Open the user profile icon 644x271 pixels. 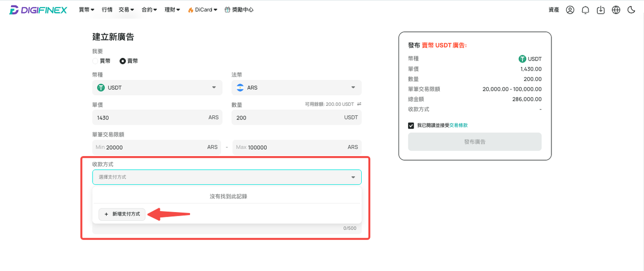pos(570,10)
